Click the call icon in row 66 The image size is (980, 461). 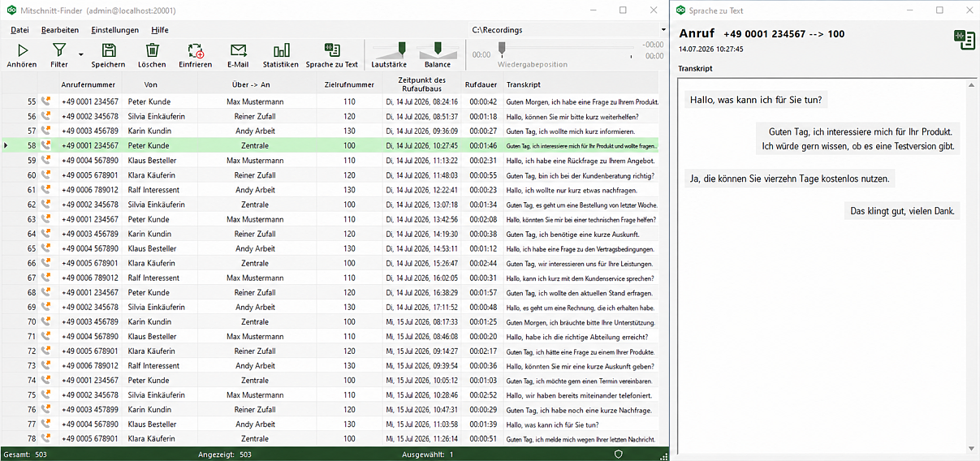coord(45,263)
